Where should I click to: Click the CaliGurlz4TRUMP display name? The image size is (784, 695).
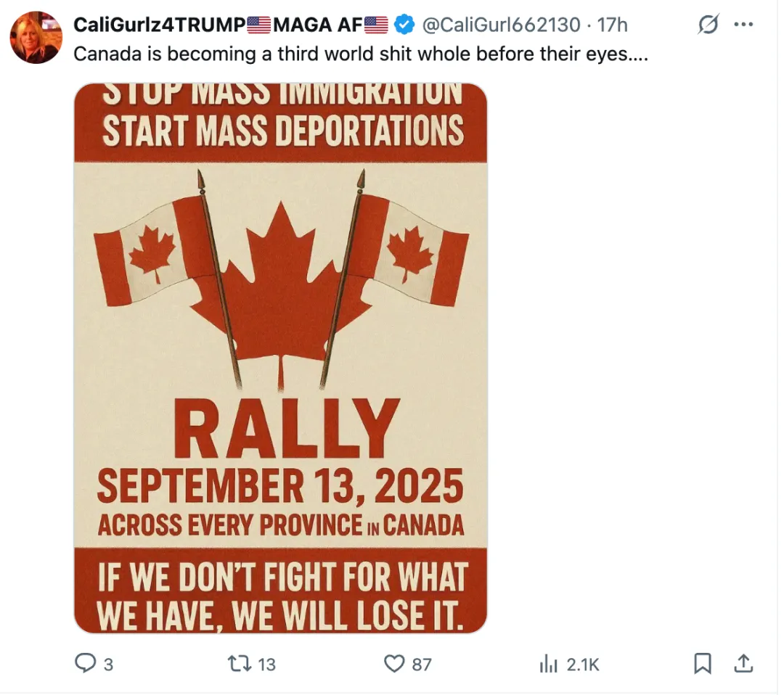tap(159, 25)
